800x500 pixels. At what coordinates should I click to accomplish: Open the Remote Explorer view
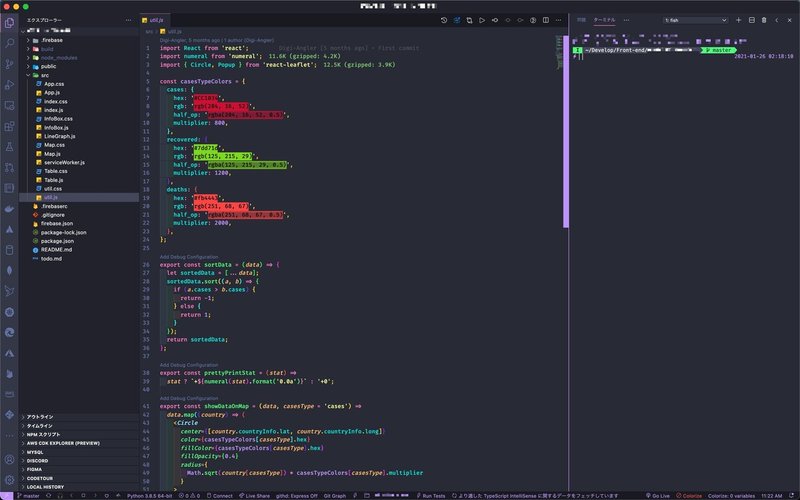(9, 106)
